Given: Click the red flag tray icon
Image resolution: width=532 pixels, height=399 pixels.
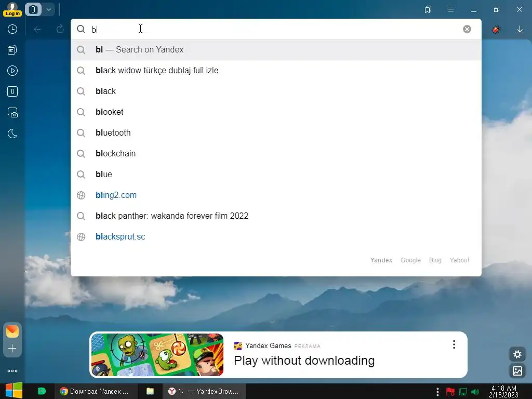Looking at the screenshot, I should pyautogui.click(x=450, y=392).
